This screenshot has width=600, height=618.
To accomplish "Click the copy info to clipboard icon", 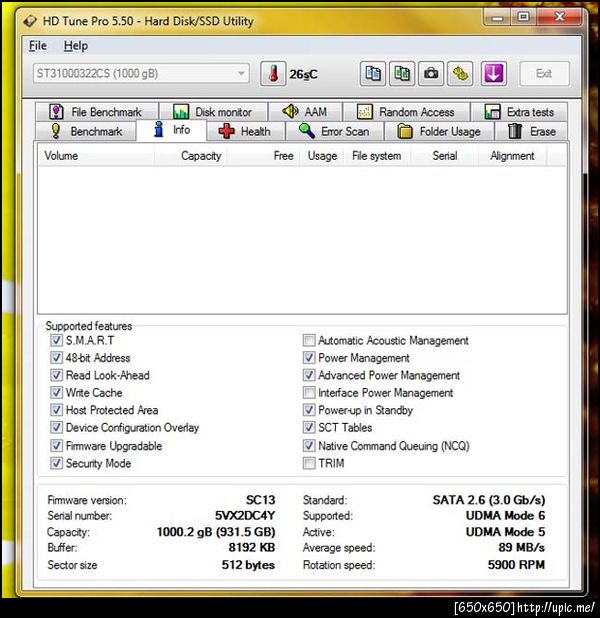I will (373, 74).
